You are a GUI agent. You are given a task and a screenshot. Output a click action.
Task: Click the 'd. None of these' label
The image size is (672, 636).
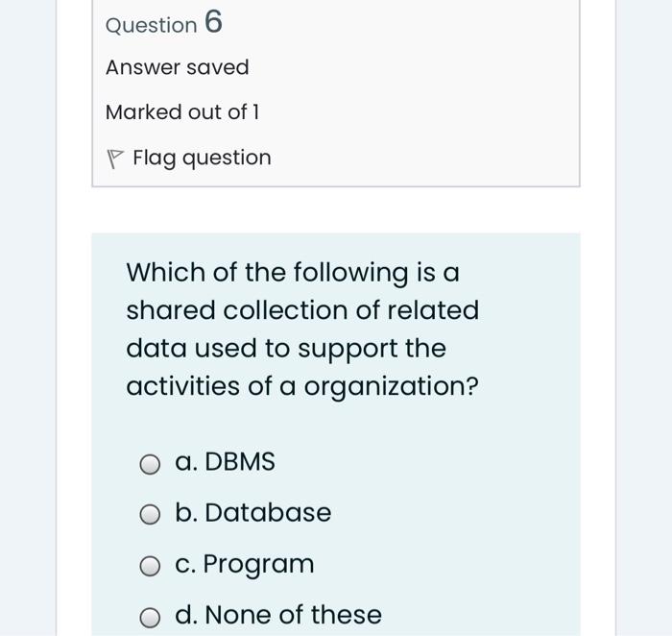pos(278,615)
